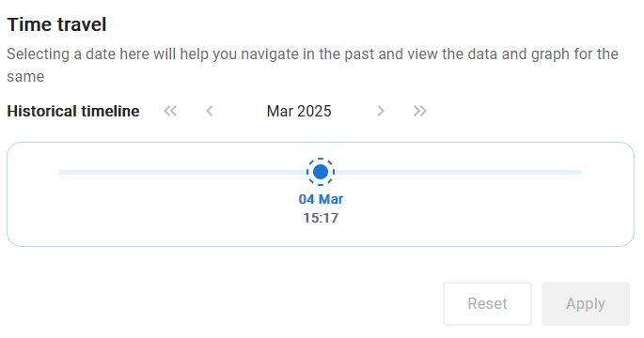Click the Historical timeline label
644x338 pixels.
pos(73,111)
